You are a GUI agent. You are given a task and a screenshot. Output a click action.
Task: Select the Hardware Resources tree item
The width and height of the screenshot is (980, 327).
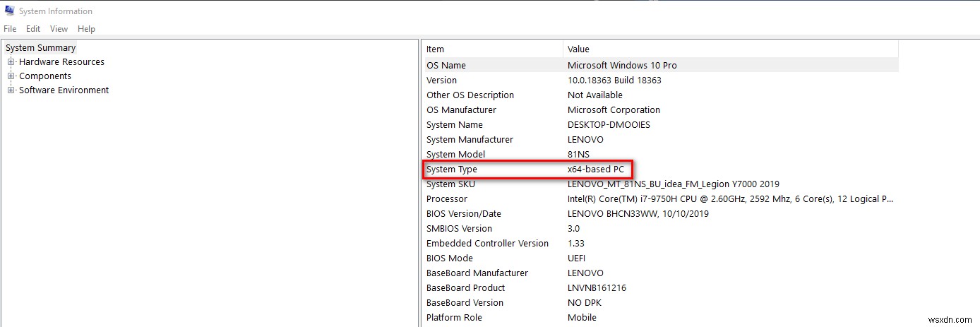(61, 62)
